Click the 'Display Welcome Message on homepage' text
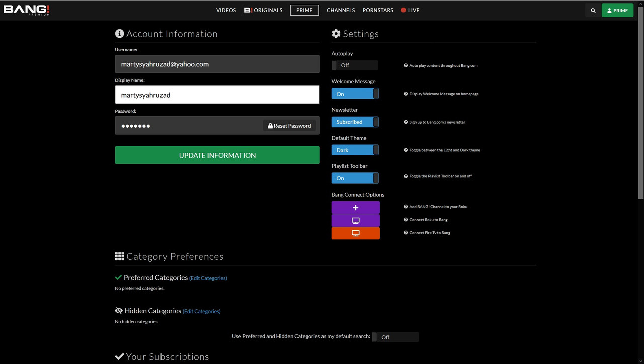The image size is (644, 364). (444, 94)
